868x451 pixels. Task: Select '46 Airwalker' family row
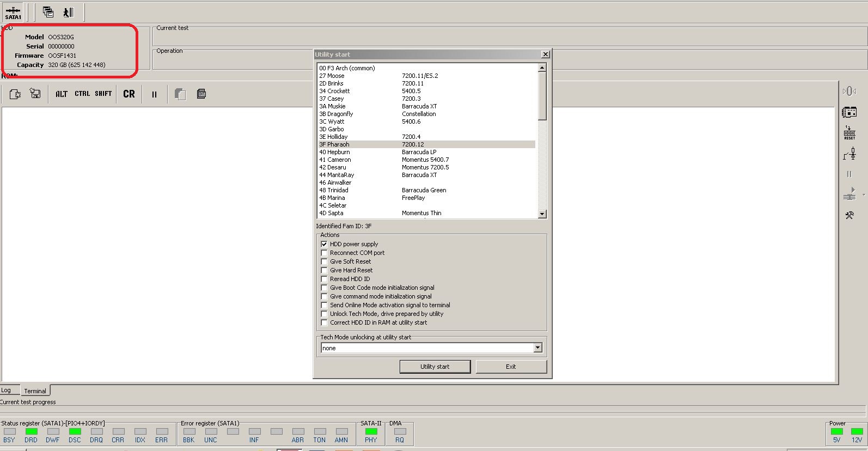click(x=427, y=182)
